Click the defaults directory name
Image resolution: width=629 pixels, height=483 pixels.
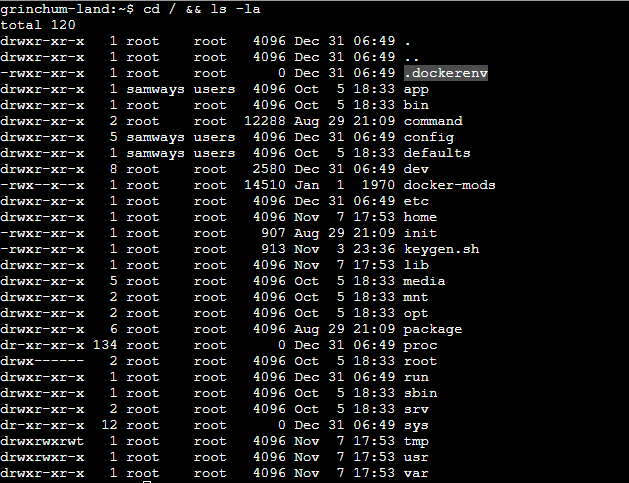436,153
